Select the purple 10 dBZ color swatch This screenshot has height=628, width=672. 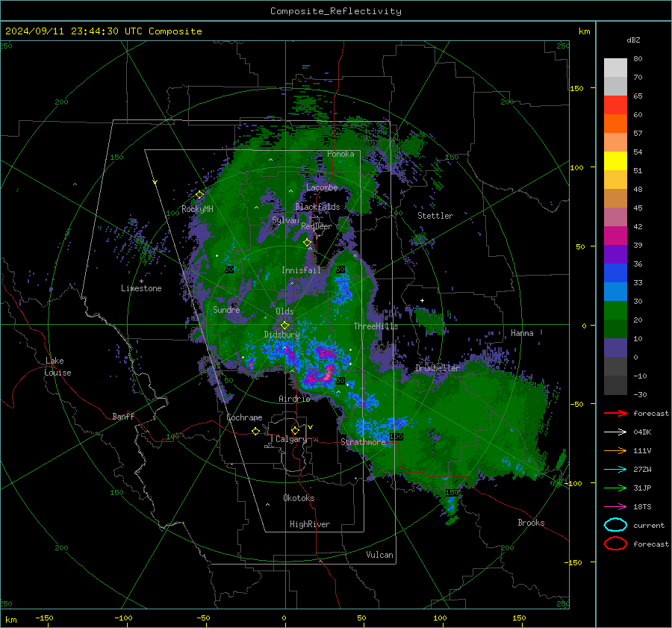pyautogui.click(x=615, y=347)
